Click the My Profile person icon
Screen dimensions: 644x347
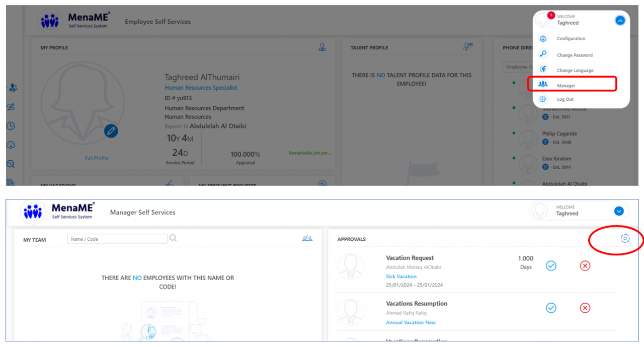click(322, 47)
